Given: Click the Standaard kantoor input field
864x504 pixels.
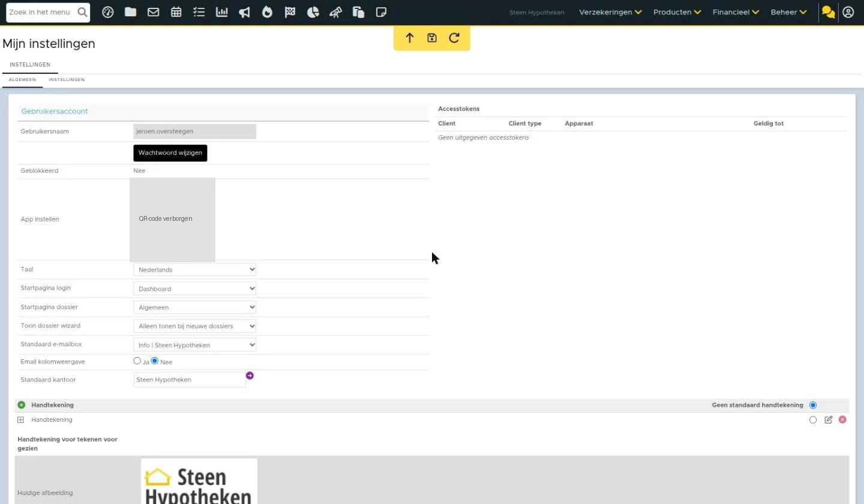Looking at the screenshot, I should (190, 380).
